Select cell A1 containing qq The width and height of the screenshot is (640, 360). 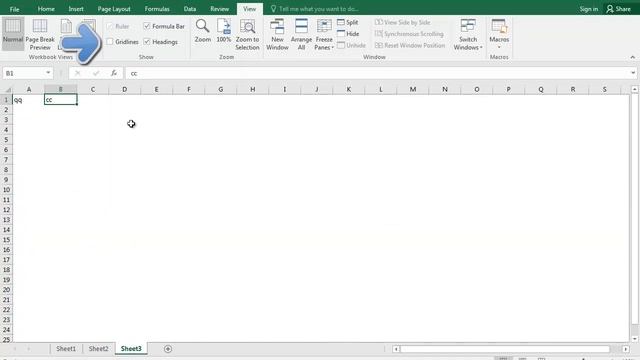pos(29,100)
